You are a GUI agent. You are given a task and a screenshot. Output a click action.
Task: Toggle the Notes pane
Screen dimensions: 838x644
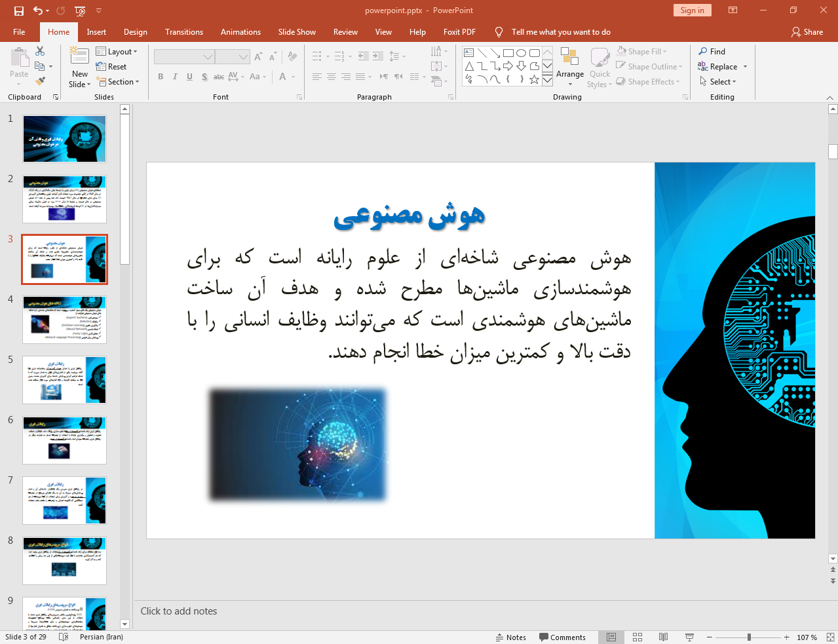(511, 637)
